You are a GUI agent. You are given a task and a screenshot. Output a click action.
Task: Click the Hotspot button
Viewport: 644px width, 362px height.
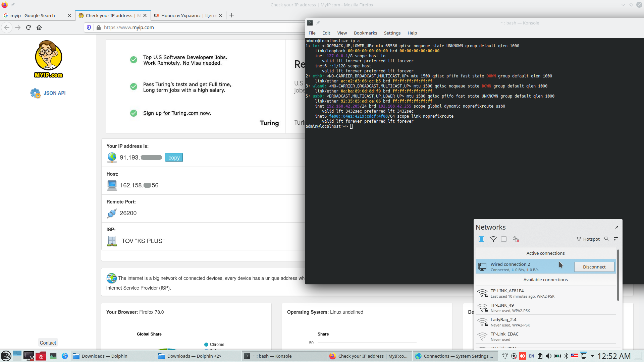(x=588, y=239)
